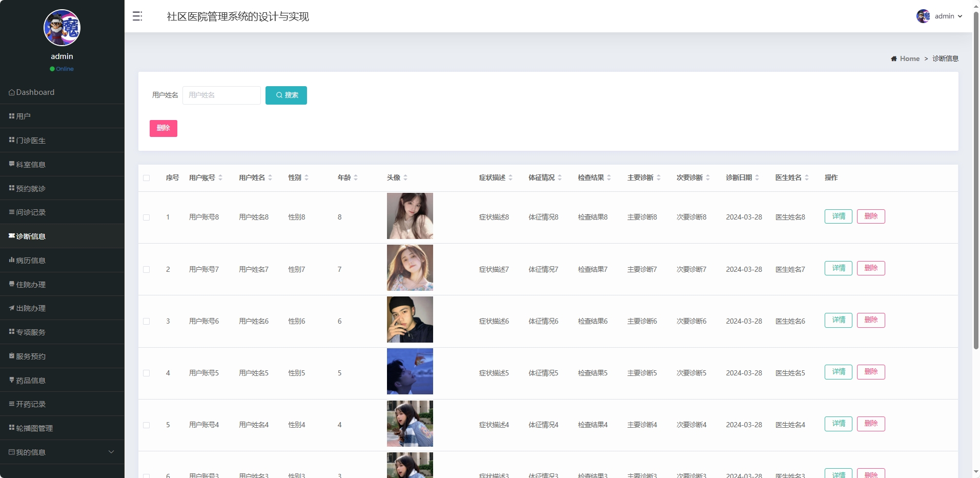Click the clipboard icon beside 服务预约

12,356
